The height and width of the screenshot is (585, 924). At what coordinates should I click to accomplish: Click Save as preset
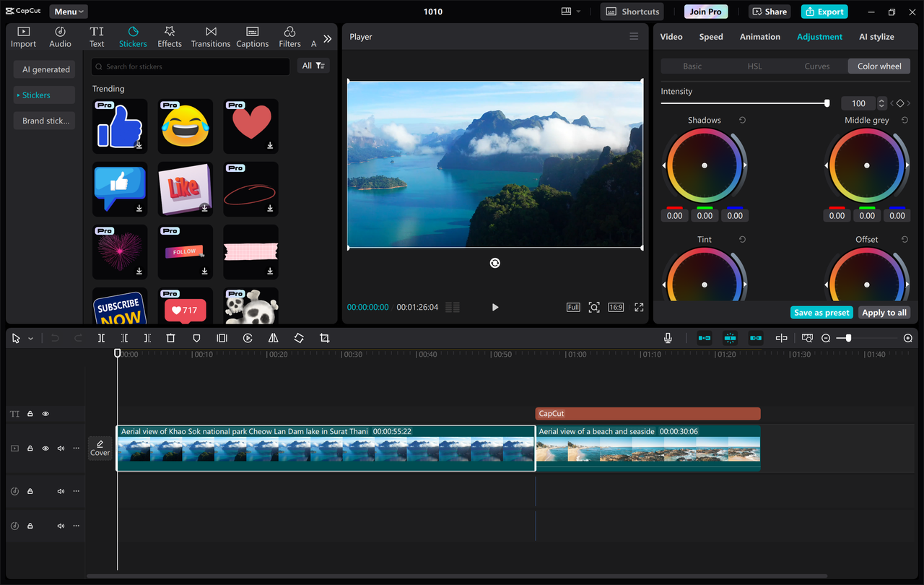coord(821,313)
